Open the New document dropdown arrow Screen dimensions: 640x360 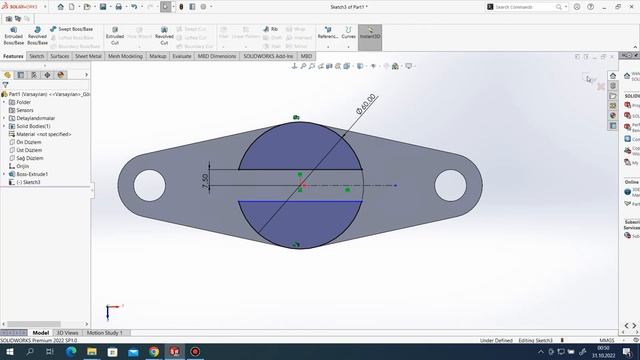pos(79,7)
